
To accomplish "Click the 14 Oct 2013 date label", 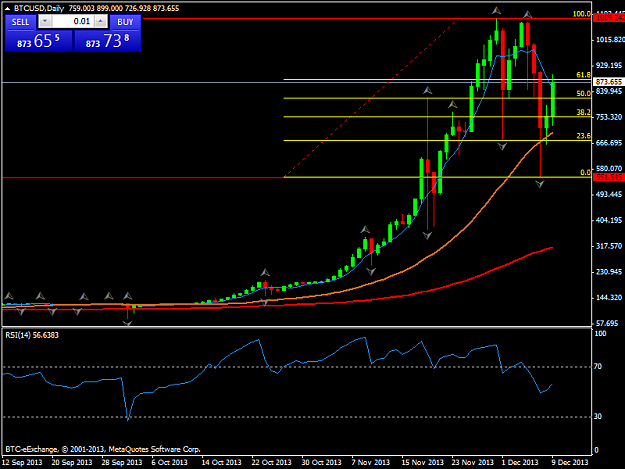I will pyautogui.click(x=222, y=462).
